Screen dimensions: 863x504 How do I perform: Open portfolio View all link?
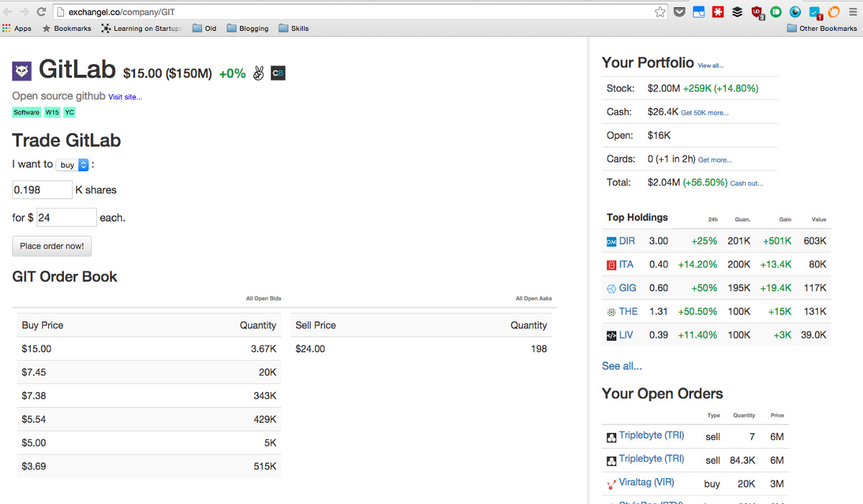711,65
